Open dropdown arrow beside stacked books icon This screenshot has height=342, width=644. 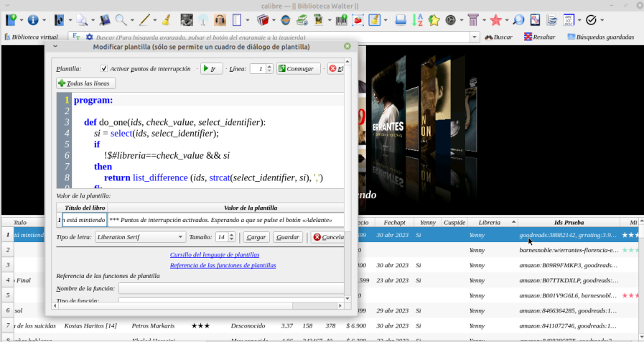coord(273,19)
